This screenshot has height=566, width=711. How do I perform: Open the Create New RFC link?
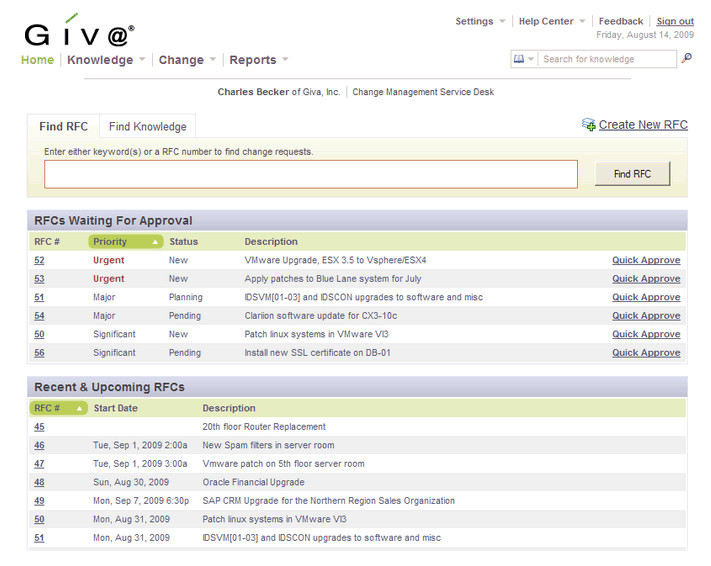pyautogui.click(x=643, y=125)
